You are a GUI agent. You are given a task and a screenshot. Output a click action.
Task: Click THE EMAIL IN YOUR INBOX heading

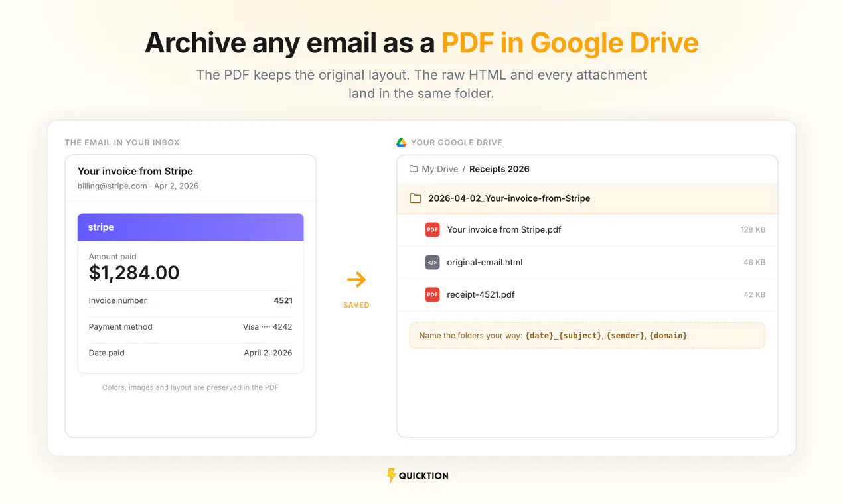(122, 143)
